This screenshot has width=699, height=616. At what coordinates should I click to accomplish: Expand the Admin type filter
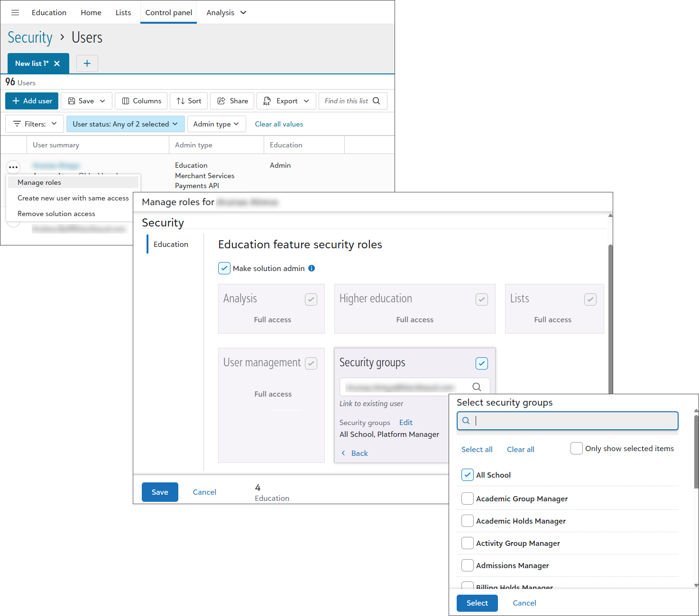tap(216, 124)
